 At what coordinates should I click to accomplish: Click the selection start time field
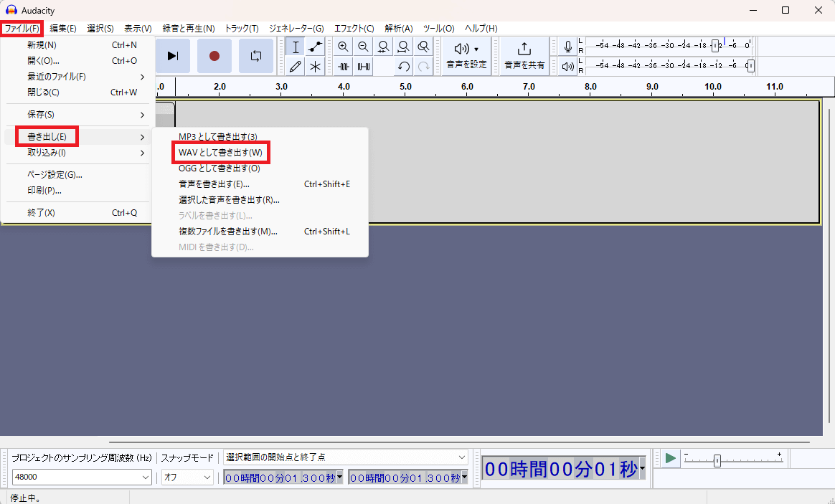click(x=283, y=477)
